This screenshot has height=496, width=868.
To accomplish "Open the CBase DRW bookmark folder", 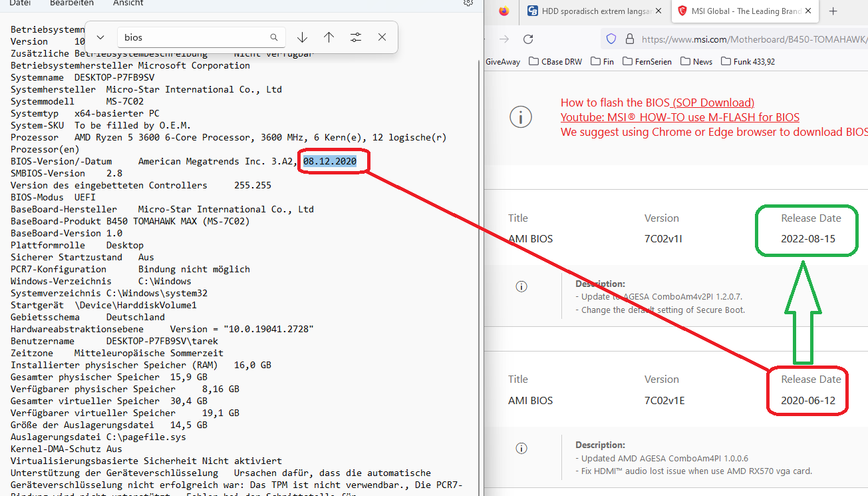I will (555, 62).
